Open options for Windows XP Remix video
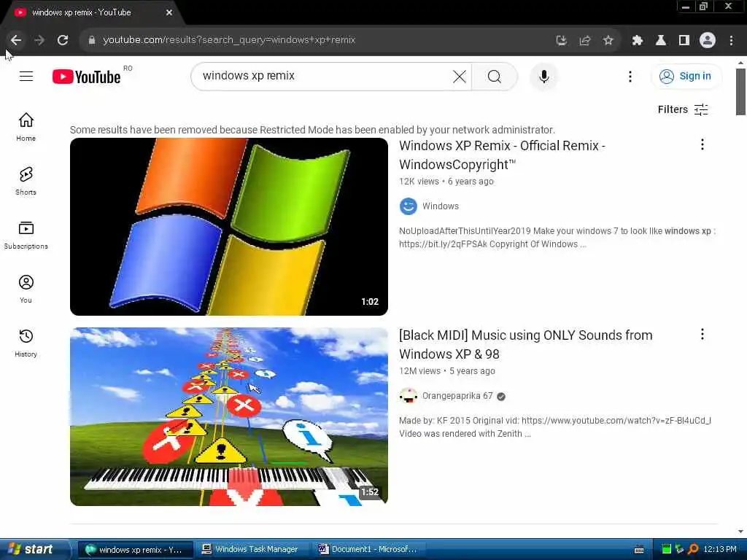The image size is (747, 560). click(703, 145)
